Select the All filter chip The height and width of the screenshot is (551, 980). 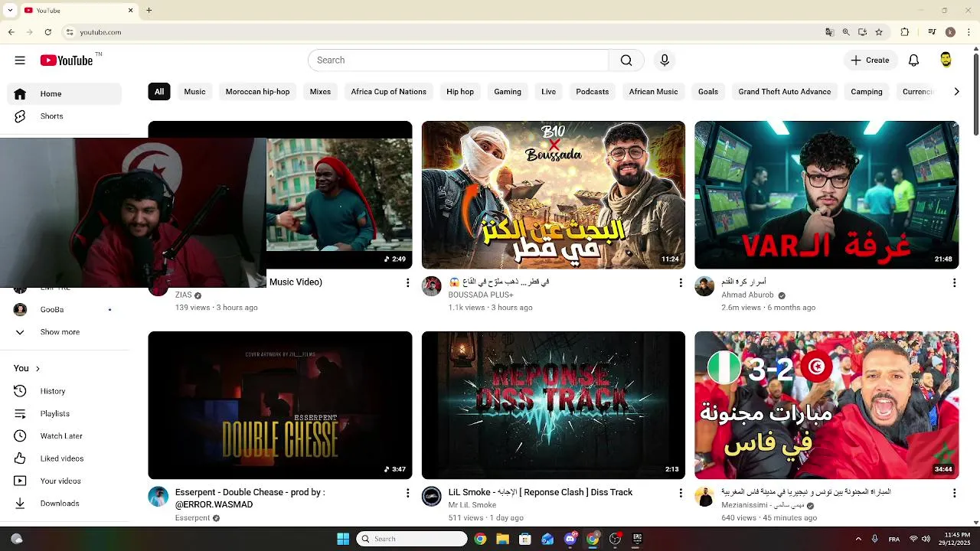pyautogui.click(x=158, y=92)
